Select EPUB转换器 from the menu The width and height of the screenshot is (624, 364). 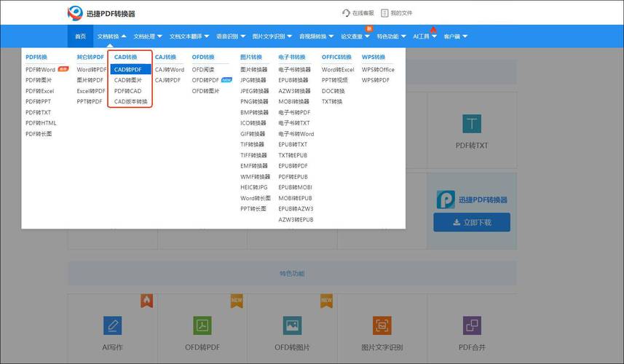point(293,80)
